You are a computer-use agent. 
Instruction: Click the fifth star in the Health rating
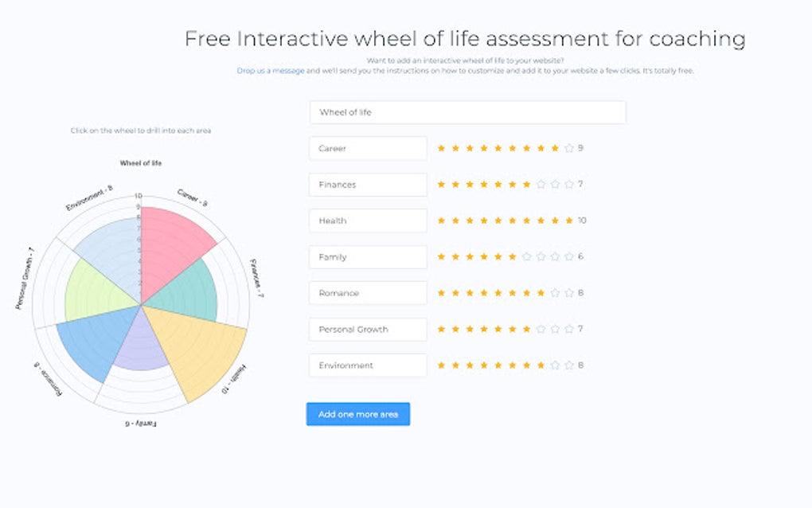[x=498, y=221]
